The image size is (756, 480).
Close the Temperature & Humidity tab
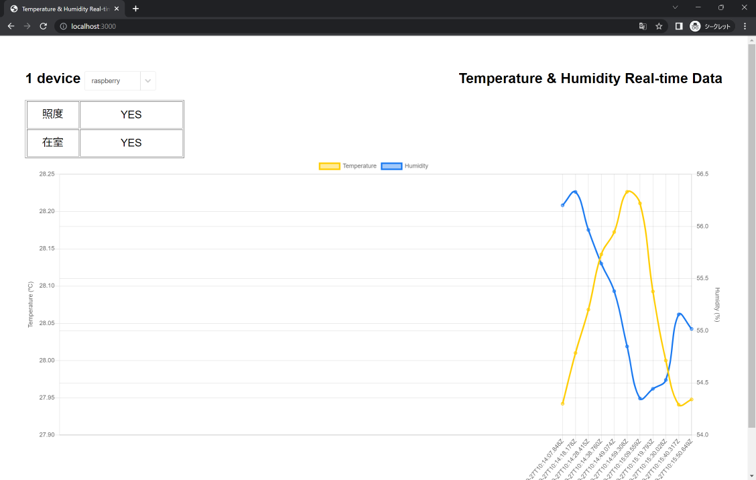(x=117, y=9)
